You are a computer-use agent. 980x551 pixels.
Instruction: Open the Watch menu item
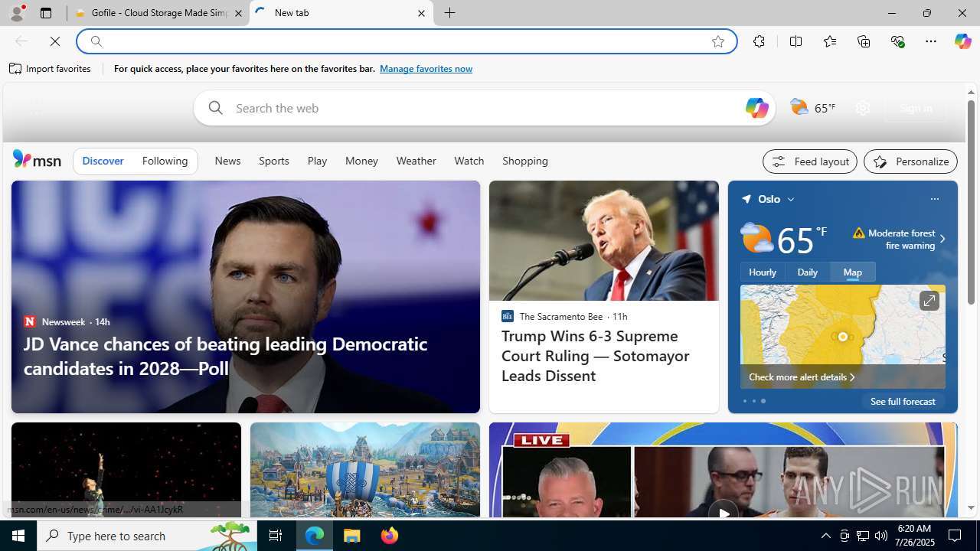(469, 161)
